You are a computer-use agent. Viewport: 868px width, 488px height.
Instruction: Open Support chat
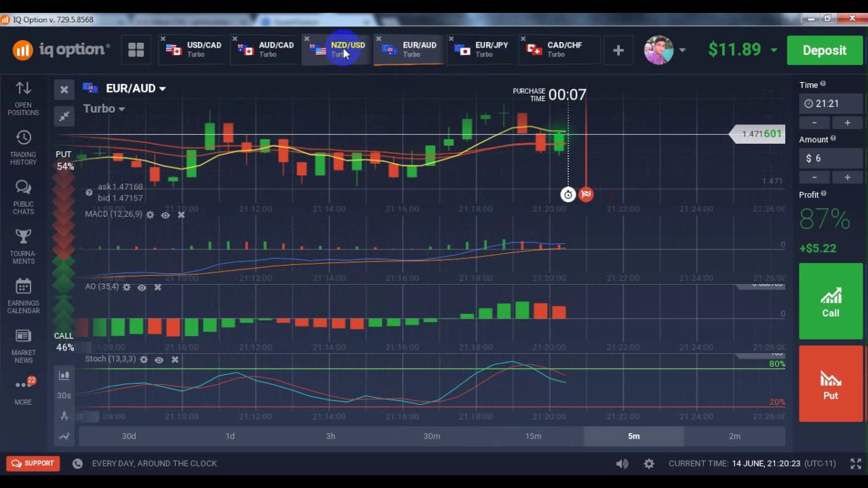tap(32, 464)
